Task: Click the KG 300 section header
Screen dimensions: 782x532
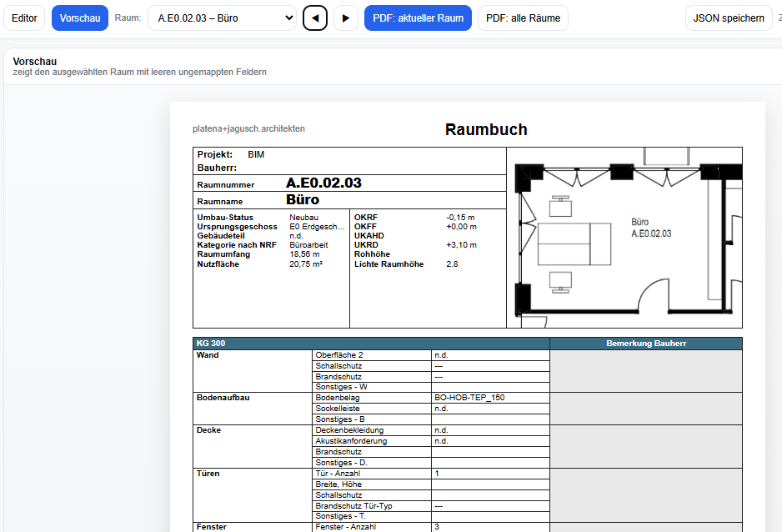Action: (371, 344)
